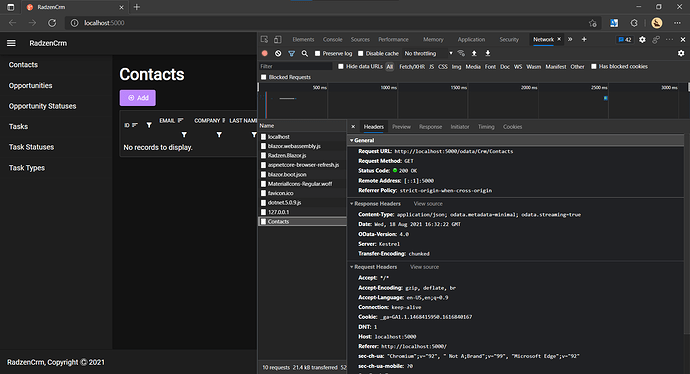
Task: Open the network search magnifier
Action: pos(305,53)
